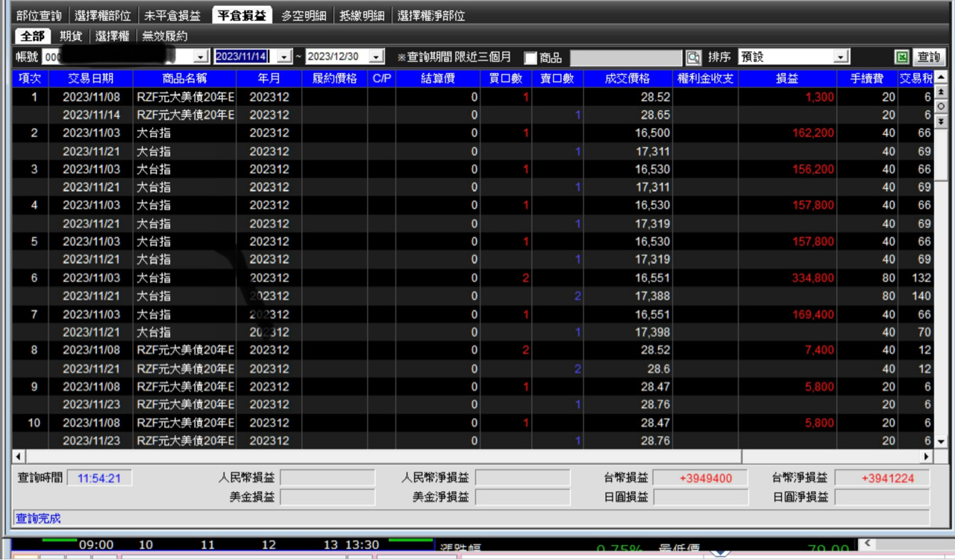This screenshot has width=955, height=560.
Task: Open the start date 2023/11/14 dropdown
Action: [x=284, y=56]
